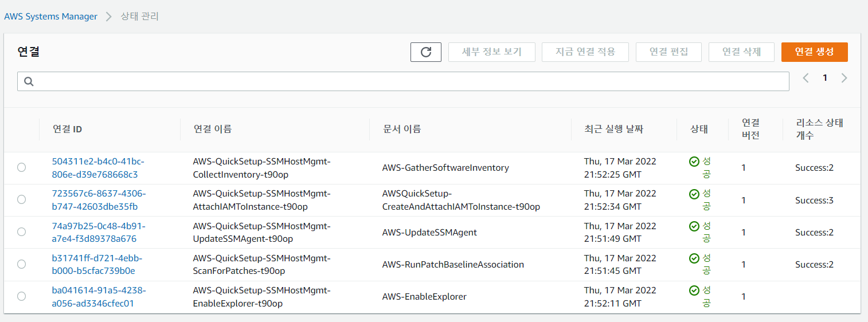Click the 리소스 상태 개수 column header
Image resolution: width=868 pixels, height=322 pixels.
[819, 129]
